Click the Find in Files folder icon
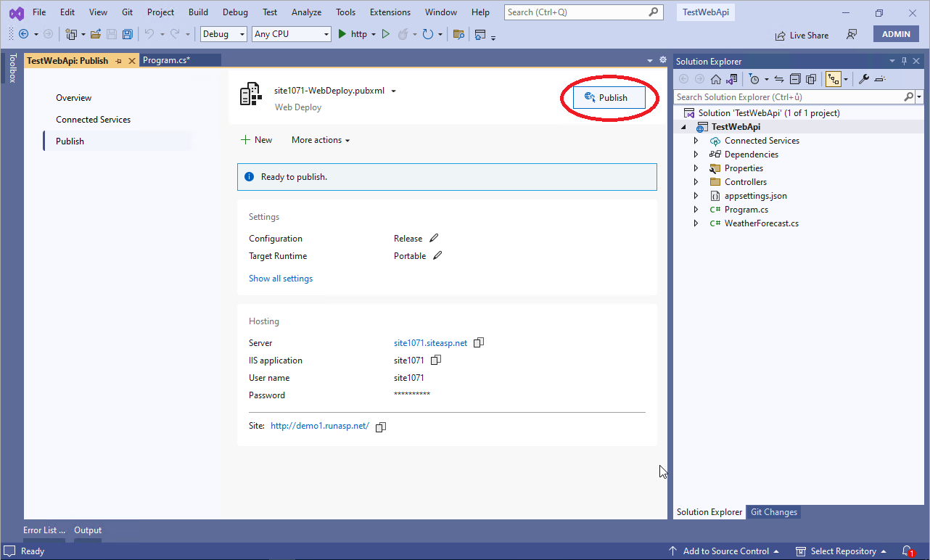The image size is (930, 560). point(458,34)
